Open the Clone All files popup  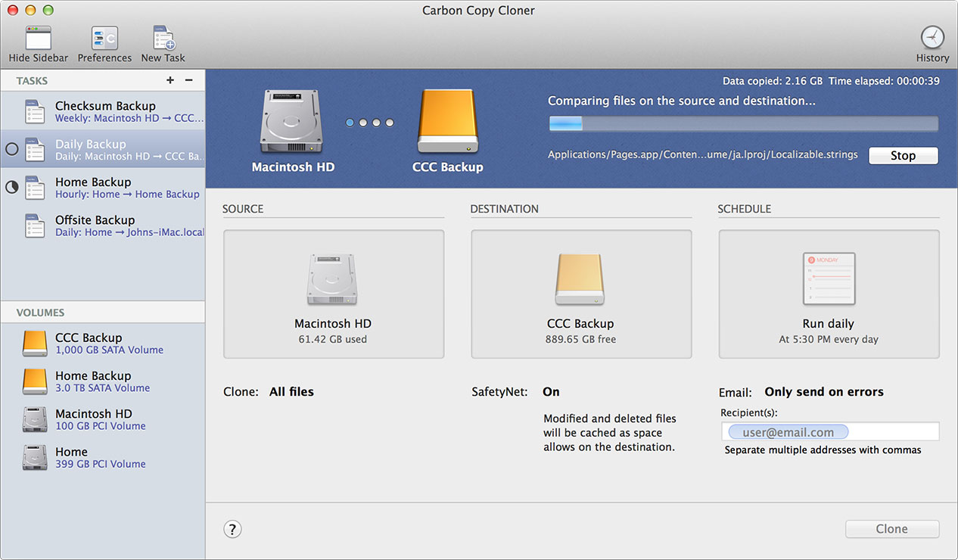[291, 392]
